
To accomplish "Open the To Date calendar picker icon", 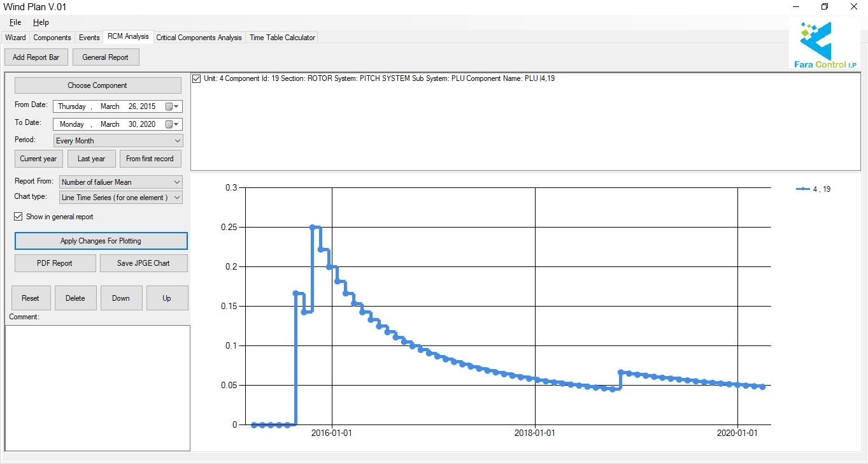I will [169, 124].
